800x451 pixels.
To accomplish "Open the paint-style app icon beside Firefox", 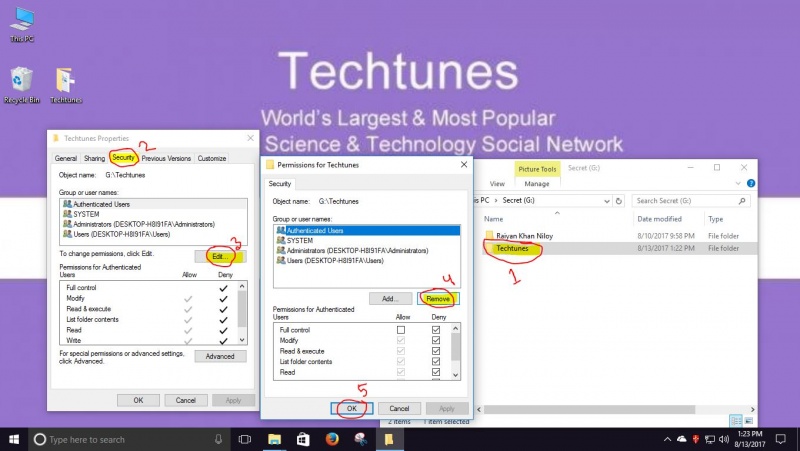I will point(361,439).
